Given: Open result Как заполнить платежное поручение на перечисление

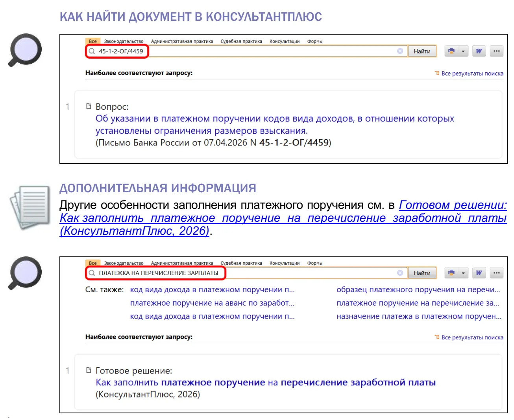Looking at the screenshot, I should [x=266, y=382].
